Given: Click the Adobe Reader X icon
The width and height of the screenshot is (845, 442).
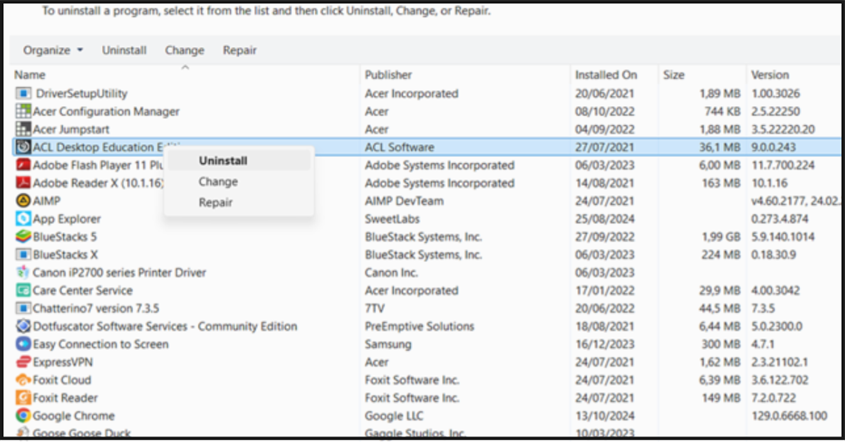Looking at the screenshot, I should (x=23, y=183).
